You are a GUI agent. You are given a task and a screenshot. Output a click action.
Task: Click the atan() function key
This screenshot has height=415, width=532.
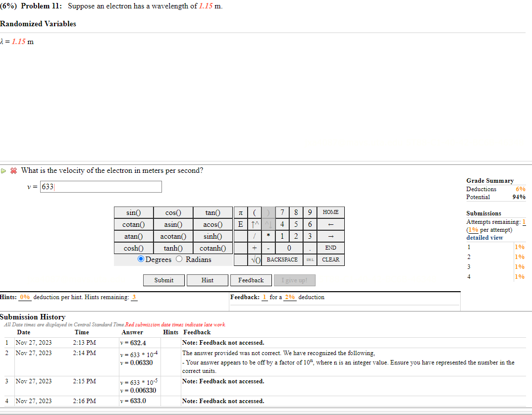[x=134, y=236]
